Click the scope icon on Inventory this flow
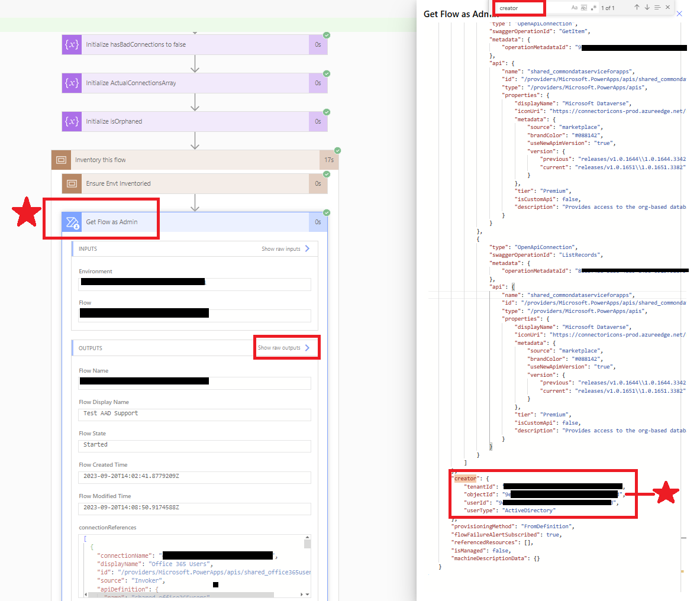The height and width of the screenshot is (601, 700). tap(61, 160)
